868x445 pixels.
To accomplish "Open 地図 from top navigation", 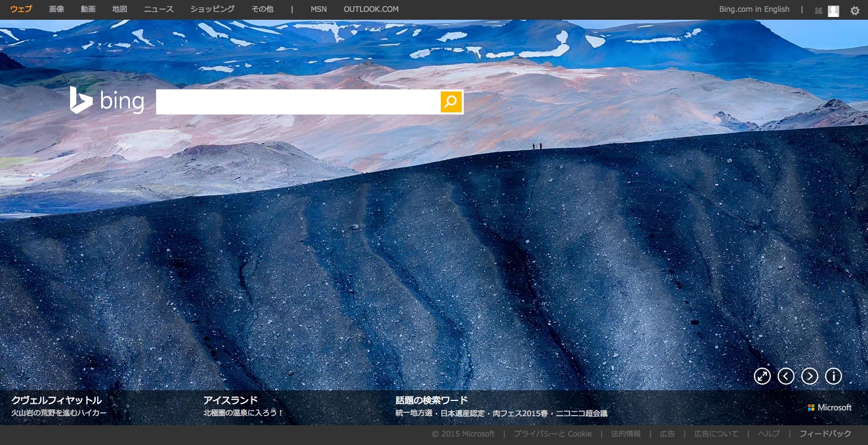I will (x=120, y=9).
